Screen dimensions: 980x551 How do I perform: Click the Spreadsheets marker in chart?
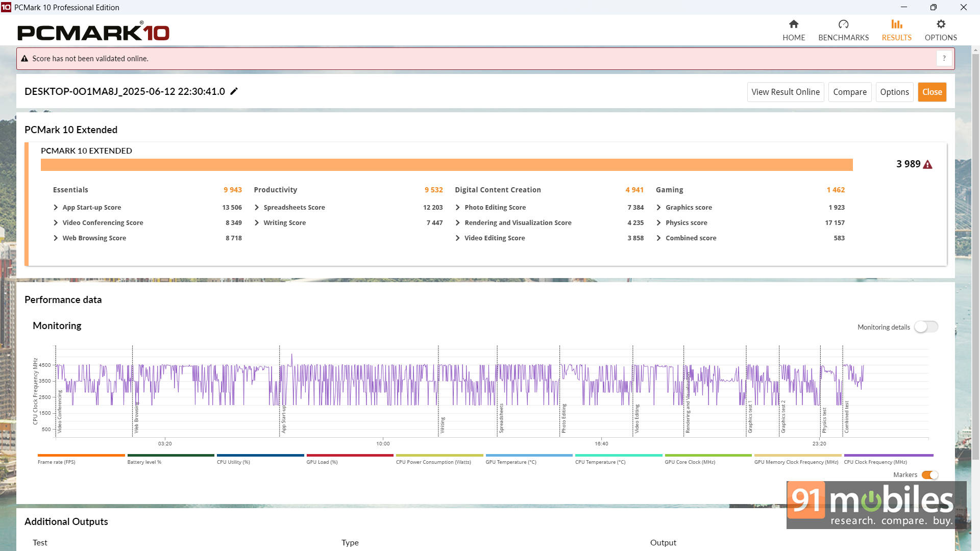click(x=501, y=418)
